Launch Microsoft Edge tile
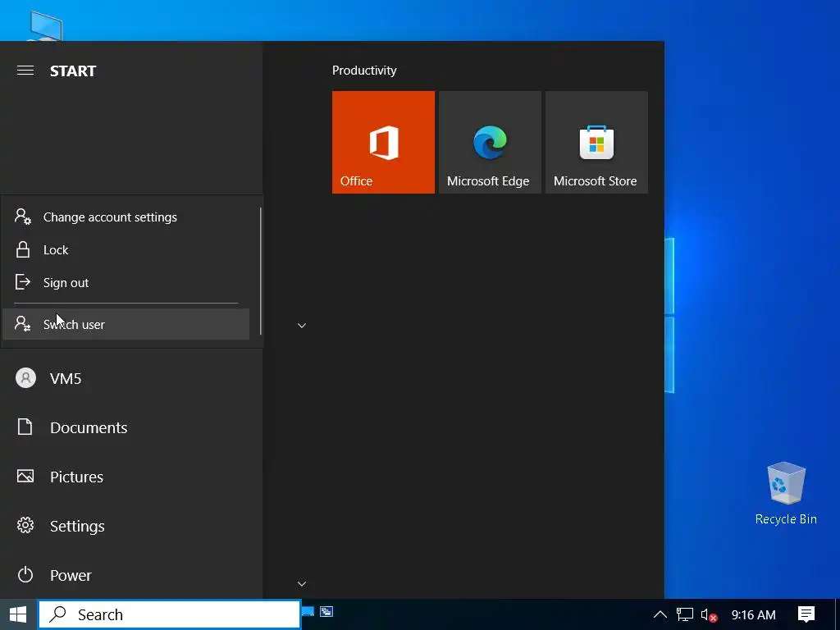Screen dimensions: 840x630 pyautogui.click(x=490, y=142)
